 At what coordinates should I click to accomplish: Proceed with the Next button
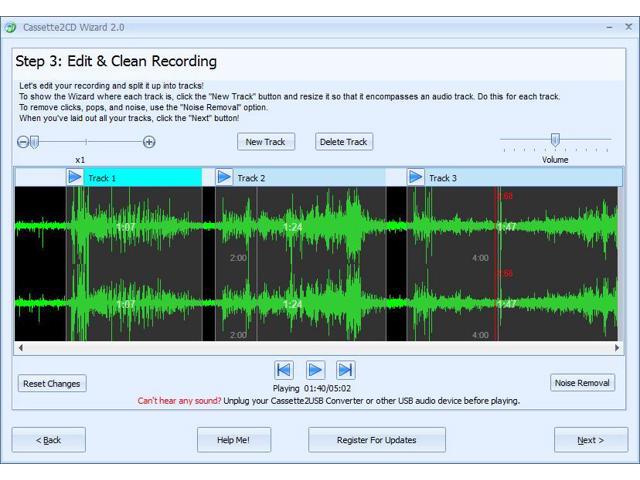coord(591,440)
